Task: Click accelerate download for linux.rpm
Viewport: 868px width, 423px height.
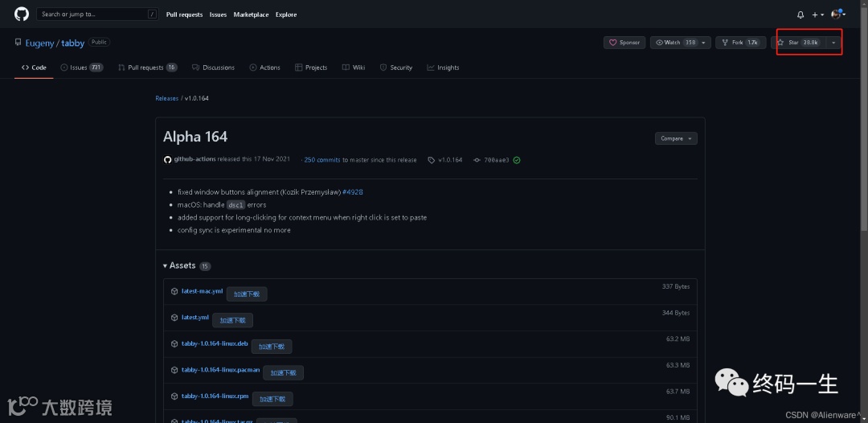Action: click(x=272, y=399)
